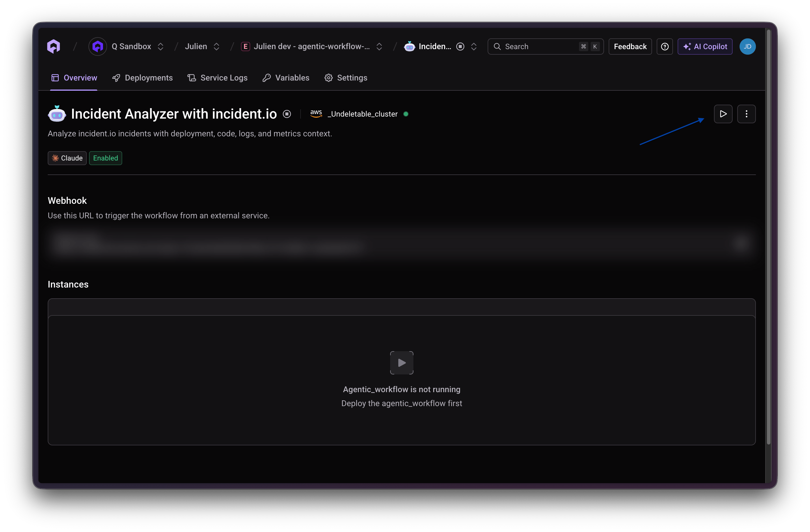Viewport: 810px width, 532px height.
Task: Switch to the Variables tab
Action: click(286, 78)
